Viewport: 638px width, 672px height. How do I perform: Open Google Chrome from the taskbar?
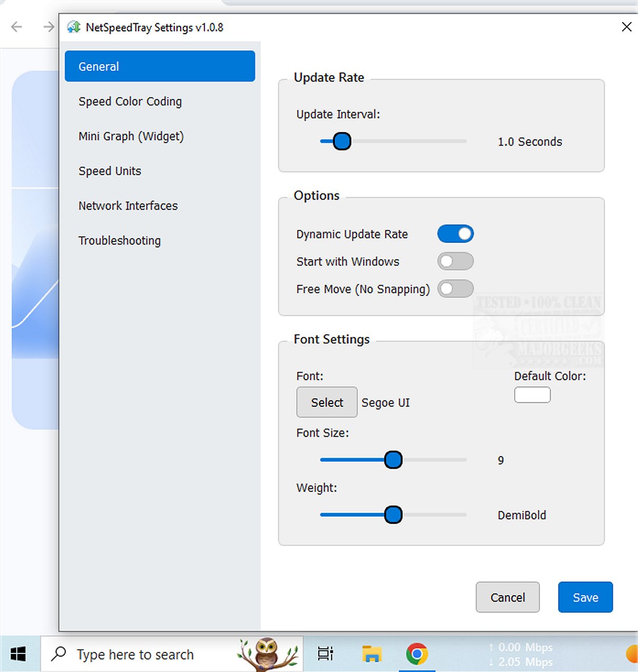(x=417, y=654)
